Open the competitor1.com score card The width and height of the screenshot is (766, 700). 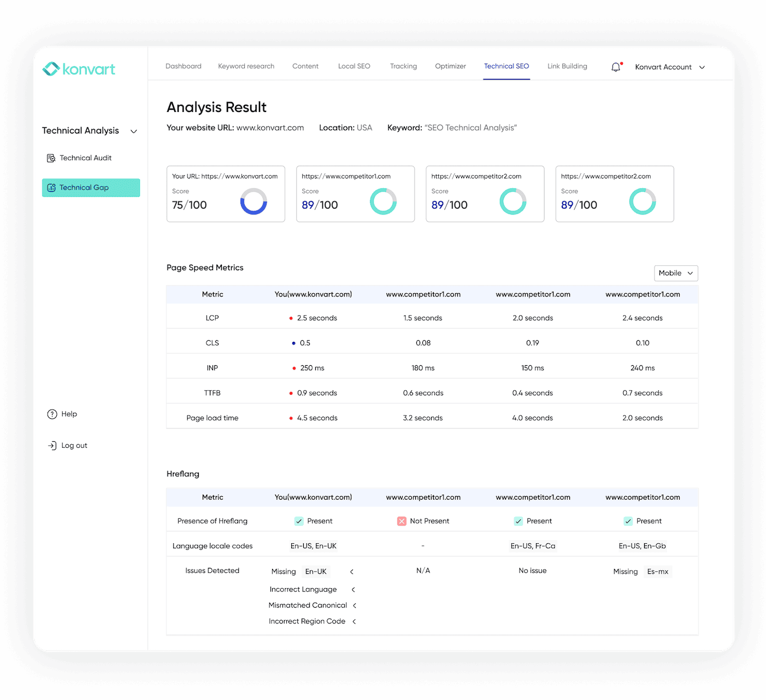click(355, 194)
